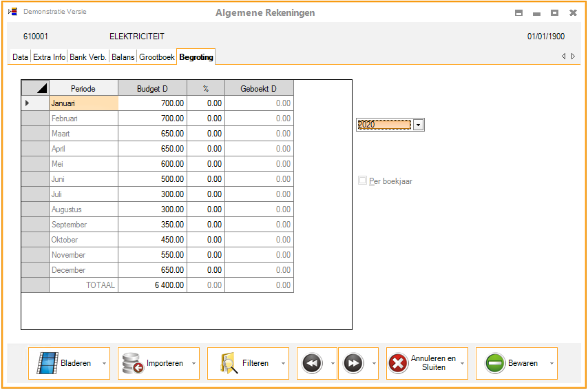Screen dimensions: 588x390
Task: Expand the Bladeren dropdown arrow
Action: point(104,363)
